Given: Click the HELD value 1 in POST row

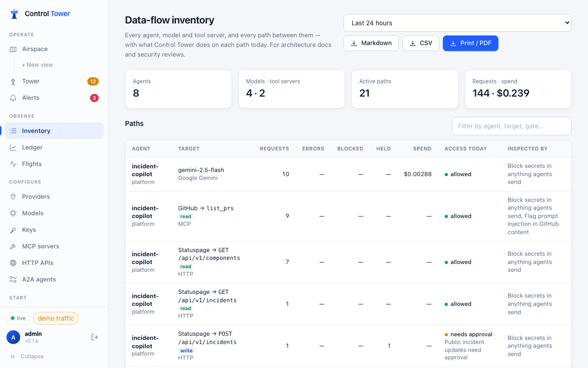Looking at the screenshot, I should [x=389, y=346].
